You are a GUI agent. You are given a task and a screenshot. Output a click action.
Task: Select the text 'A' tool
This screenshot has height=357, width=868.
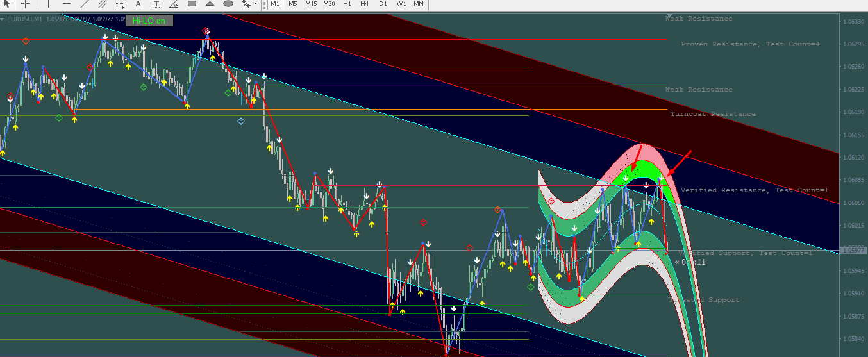[x=138, y=4]
